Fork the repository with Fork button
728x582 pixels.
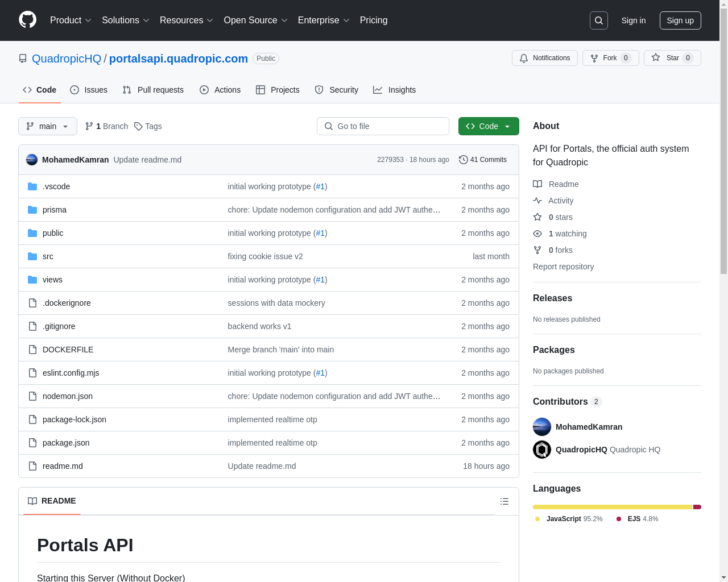[x=611, y=58]
